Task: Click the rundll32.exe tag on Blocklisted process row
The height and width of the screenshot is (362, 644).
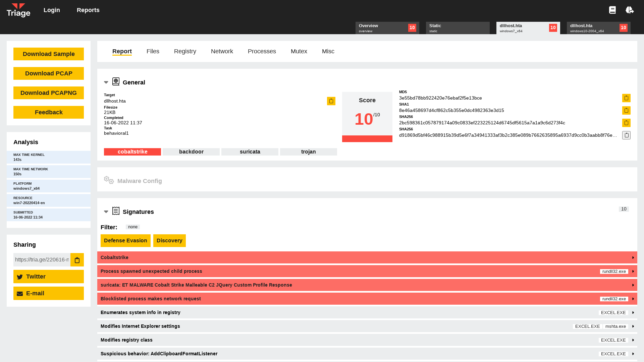Action: tap(614, 299)
